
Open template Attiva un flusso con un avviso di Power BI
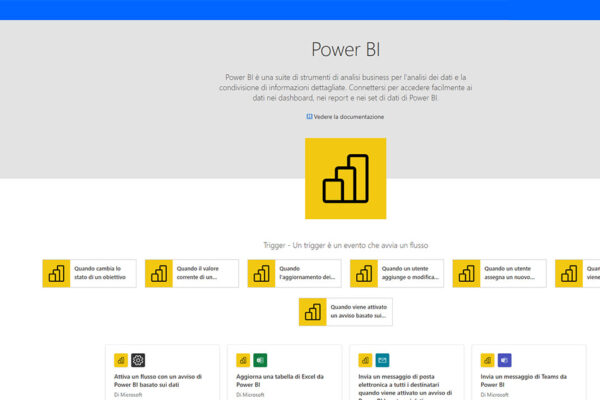click(x=162, y=372)
